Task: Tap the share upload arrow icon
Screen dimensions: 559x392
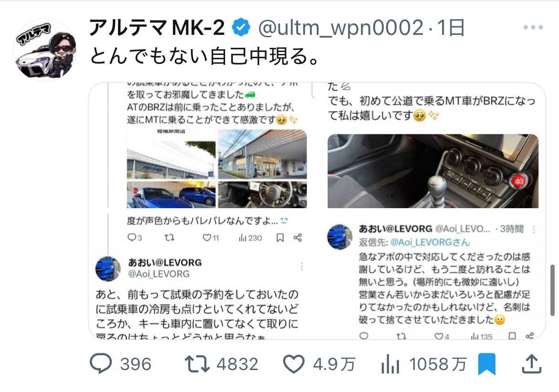Action: (x=532, y=364)
